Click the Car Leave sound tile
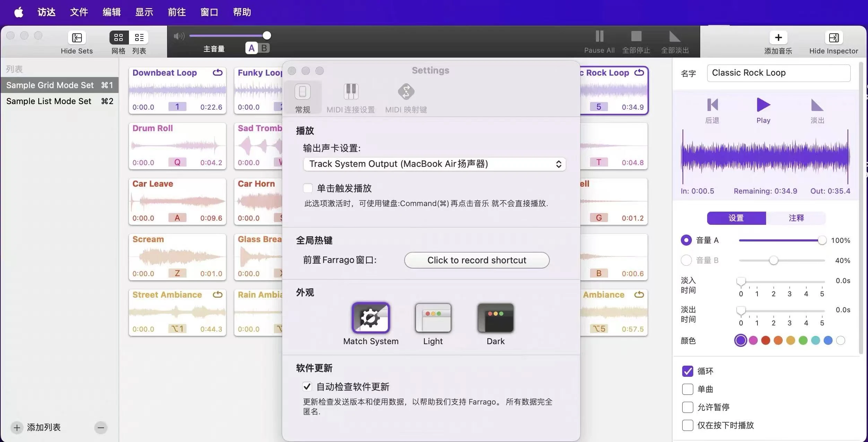 [x=177, y=202]
